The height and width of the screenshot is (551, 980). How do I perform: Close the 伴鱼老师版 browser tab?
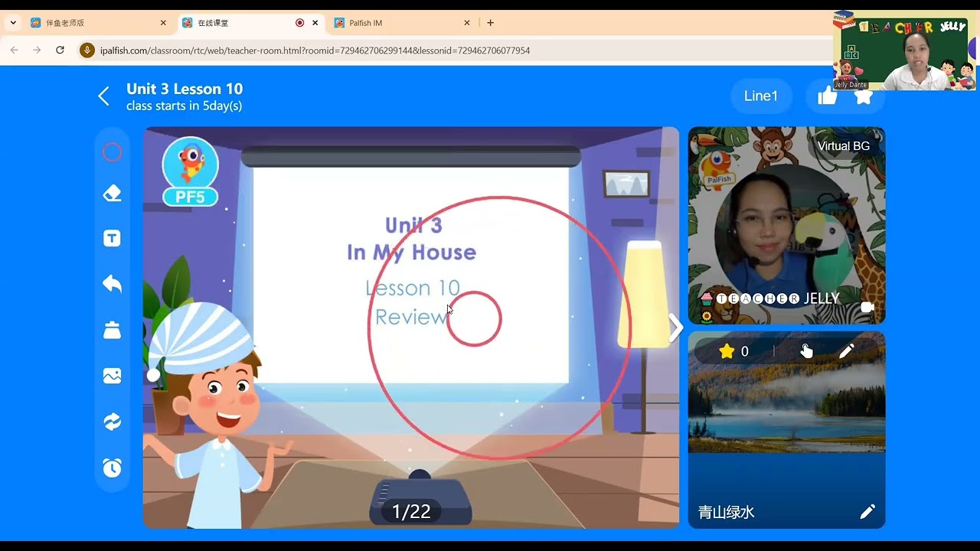[163, 23]
